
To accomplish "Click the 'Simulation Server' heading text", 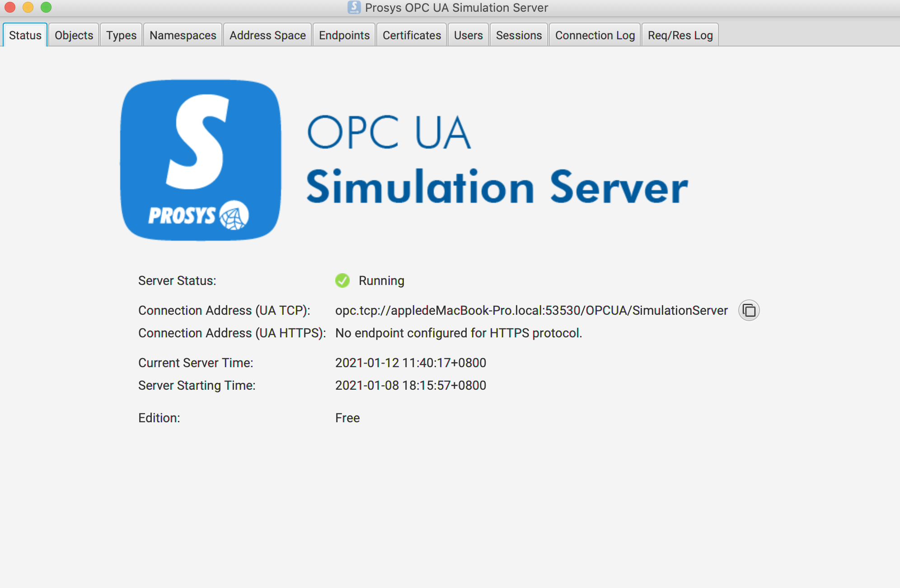I will [497, 187].
